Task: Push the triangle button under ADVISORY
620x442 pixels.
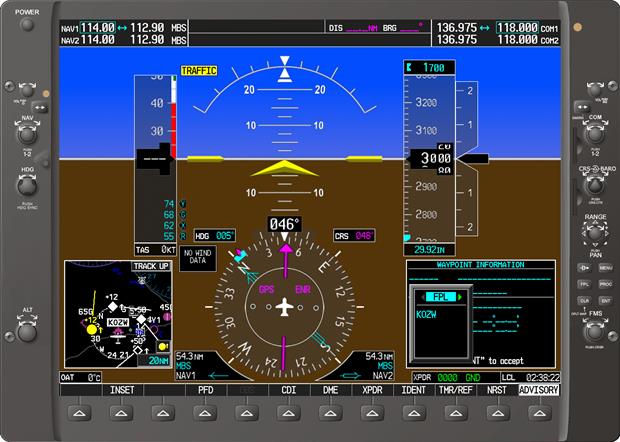Action: tap(540, 413)
